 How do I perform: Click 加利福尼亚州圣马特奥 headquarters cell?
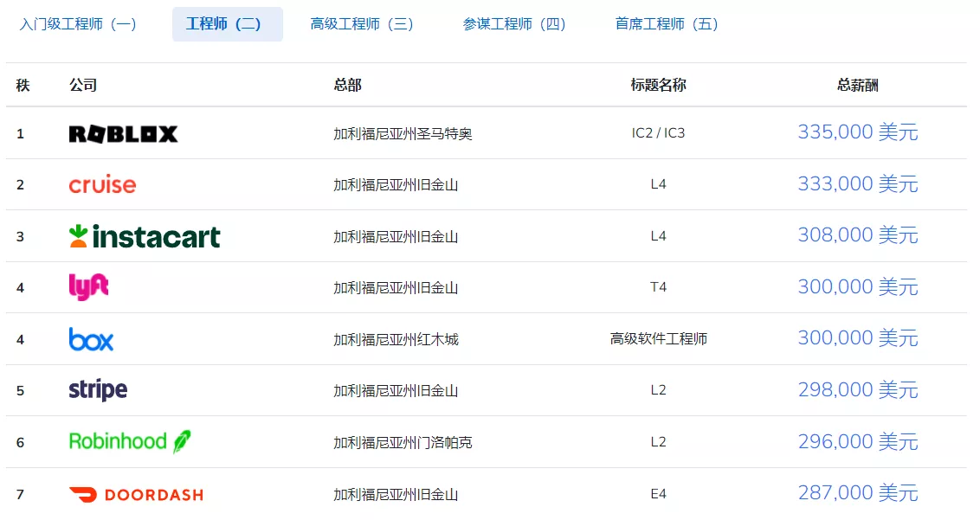click(x=403, y=134)
